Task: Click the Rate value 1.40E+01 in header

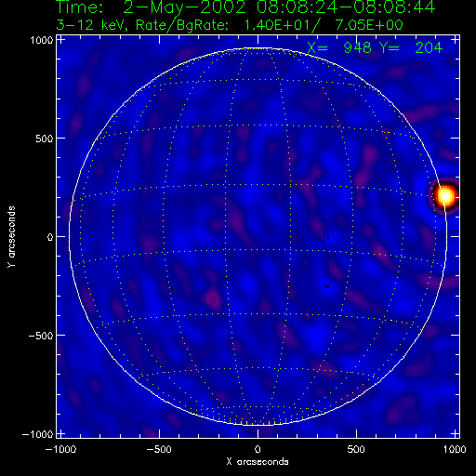Action: pos(278,25)
